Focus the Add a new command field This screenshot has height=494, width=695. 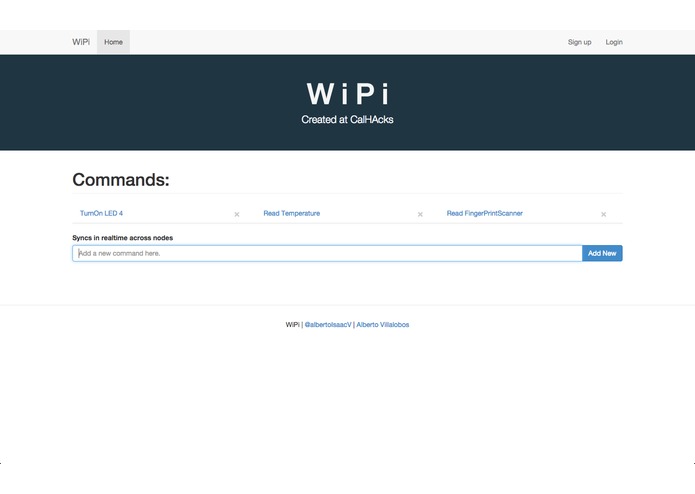[327, 253]
